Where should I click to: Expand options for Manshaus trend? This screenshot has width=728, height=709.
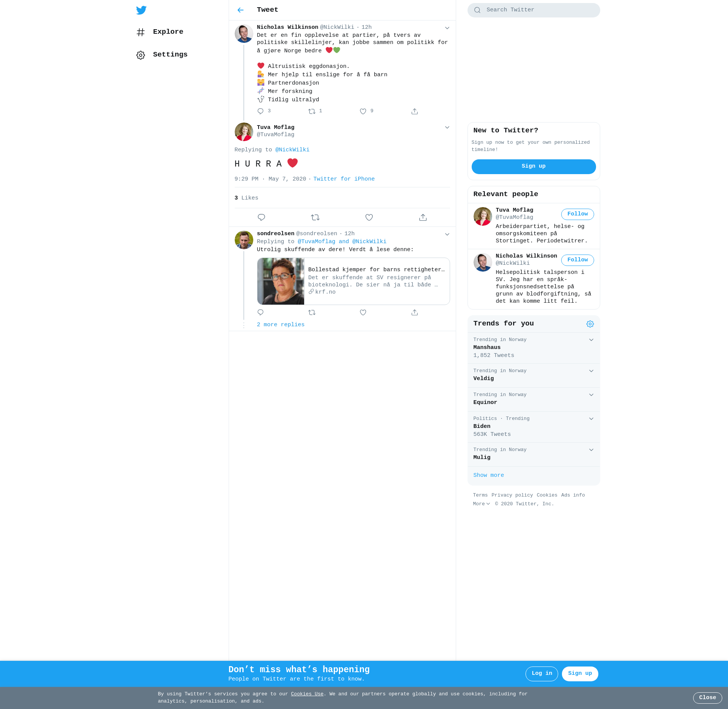point(591,340)
